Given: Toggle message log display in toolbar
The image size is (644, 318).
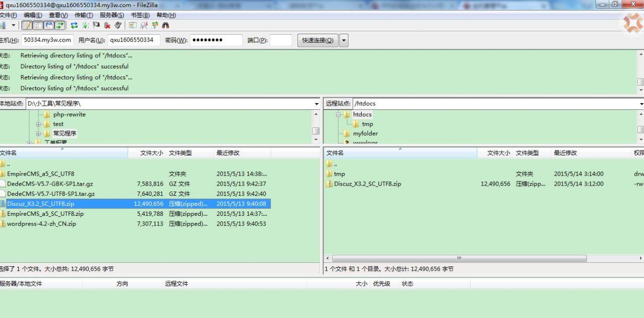Looking at the screenshot, I should click(x=27, y=25).
